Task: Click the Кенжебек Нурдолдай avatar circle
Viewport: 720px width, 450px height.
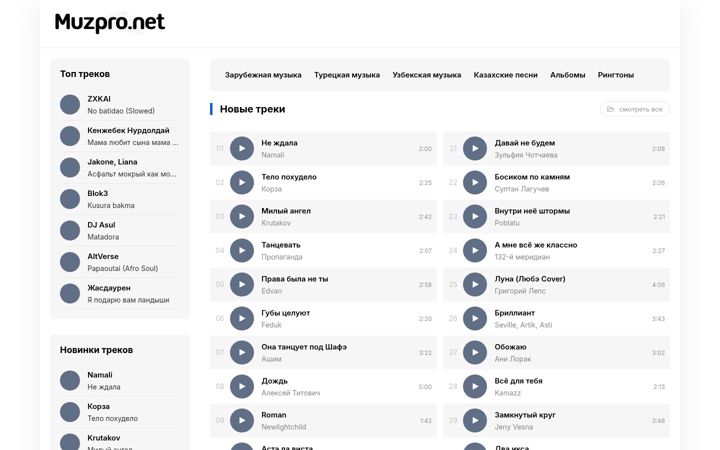Action: click(x=70, y=136)
